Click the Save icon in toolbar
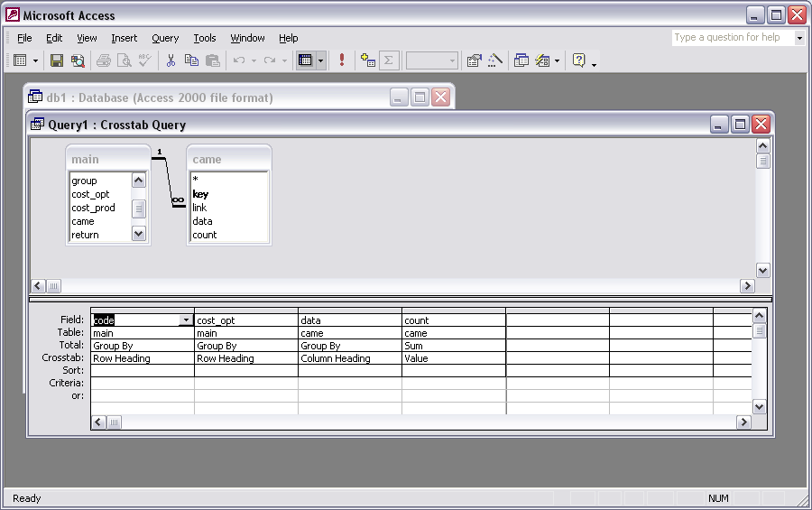812x510 pixels. coord(57,60)
